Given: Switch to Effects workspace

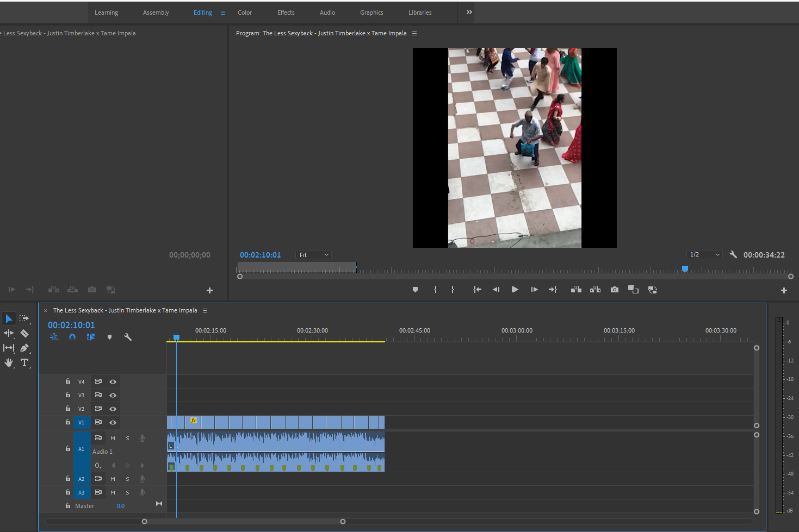Looking at the screenshot, I should click(x=286, y=12).
